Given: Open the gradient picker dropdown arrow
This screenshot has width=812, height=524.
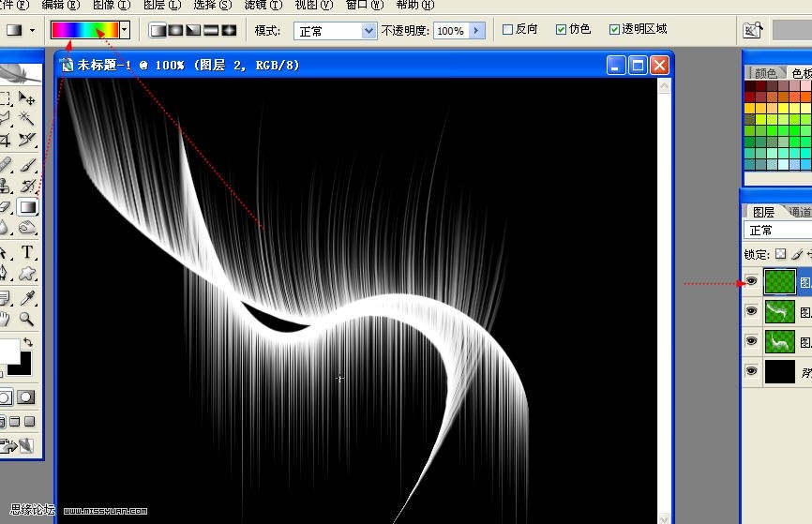Looking at the screenshot, I should pyautogui.click(x=125, y=30).
